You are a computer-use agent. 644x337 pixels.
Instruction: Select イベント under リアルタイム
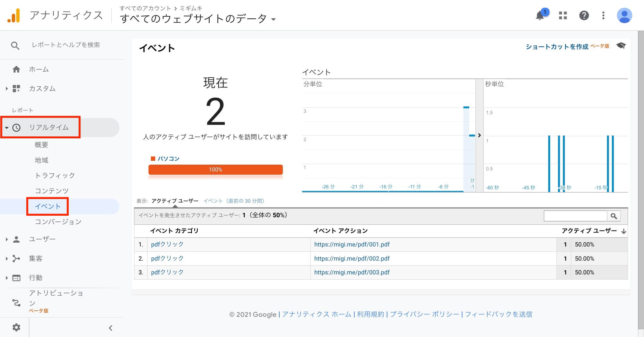click(48, 206)
